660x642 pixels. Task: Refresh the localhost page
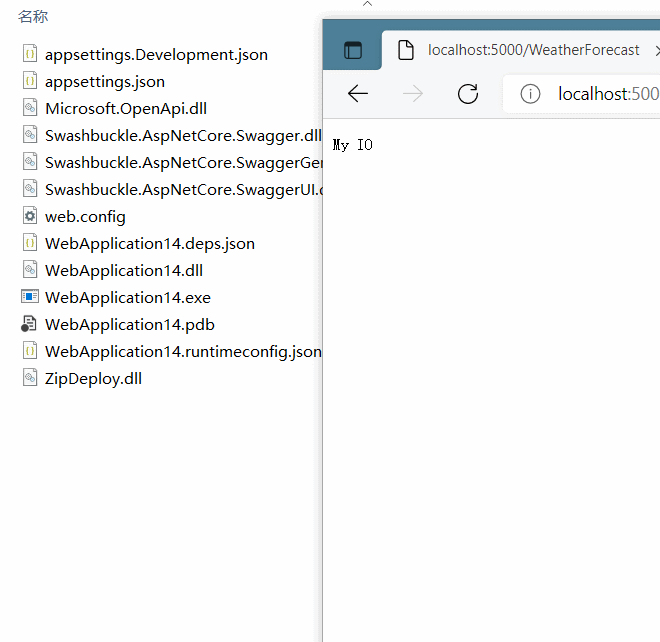pos(468,93)
